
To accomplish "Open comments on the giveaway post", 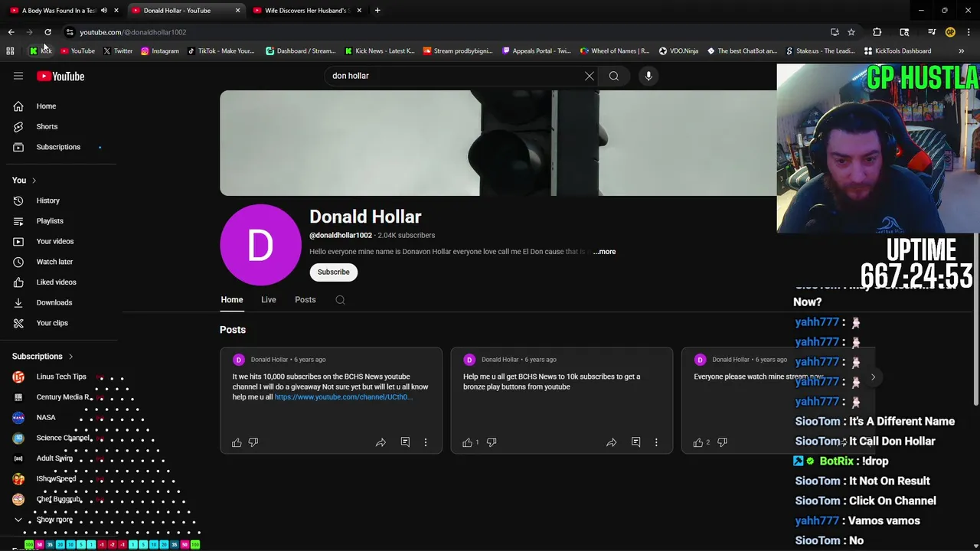I will [x=405, y=442].
